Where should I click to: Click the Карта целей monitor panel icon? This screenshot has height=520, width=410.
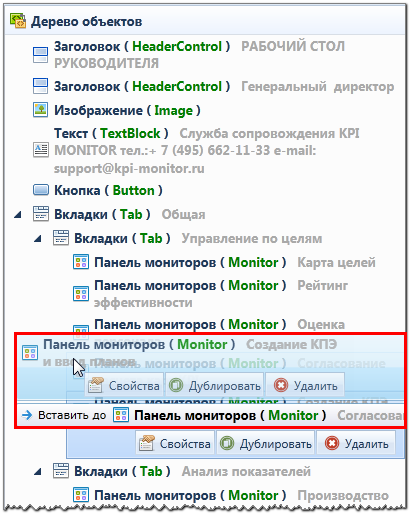point(81,262)
